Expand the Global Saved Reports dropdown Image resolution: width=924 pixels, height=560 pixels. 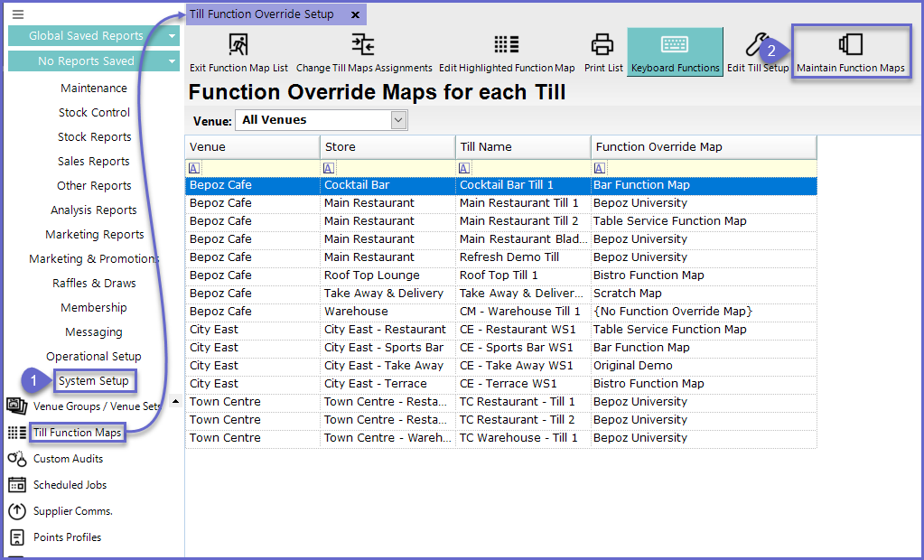coord(172,36)
